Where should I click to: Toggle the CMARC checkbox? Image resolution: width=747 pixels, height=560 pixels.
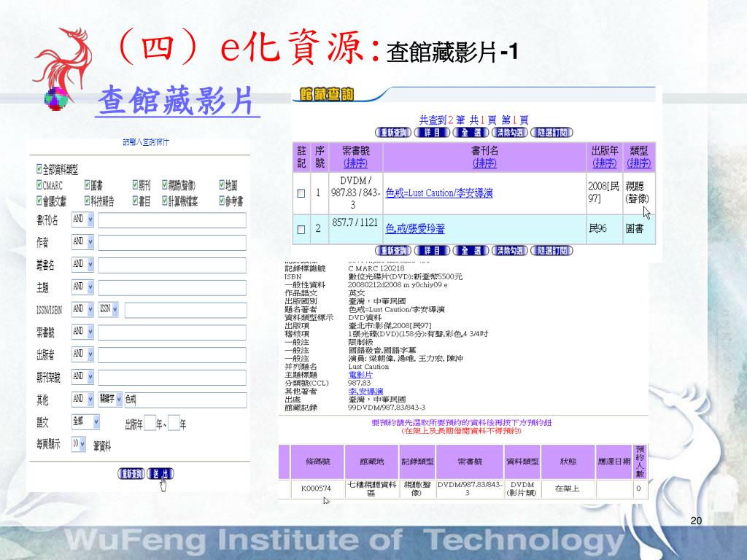(x=39, y=184)
